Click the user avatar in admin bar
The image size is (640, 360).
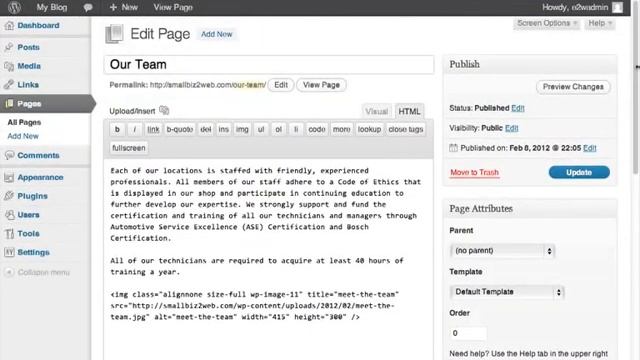pyautogui.click(x=618, y=7)
